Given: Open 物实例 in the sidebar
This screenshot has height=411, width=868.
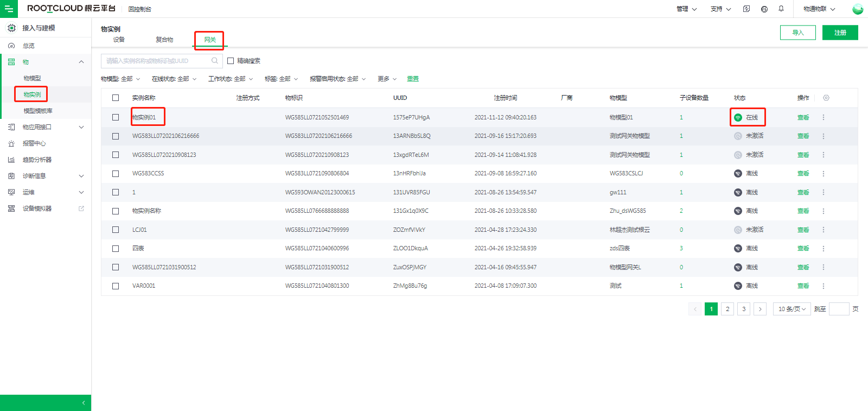Looking at the screenshot, I should pos(32,94).
